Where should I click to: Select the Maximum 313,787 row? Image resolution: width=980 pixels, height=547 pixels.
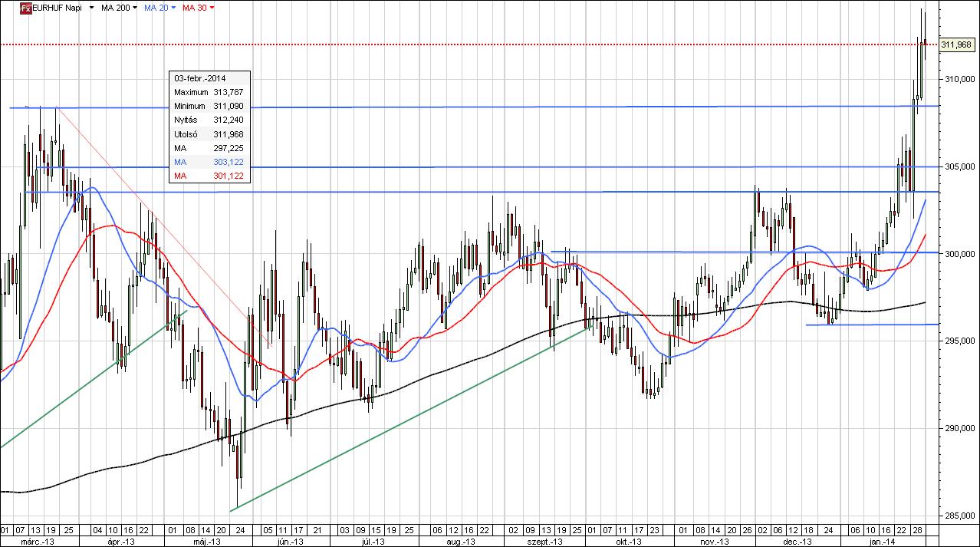(209, 92)
